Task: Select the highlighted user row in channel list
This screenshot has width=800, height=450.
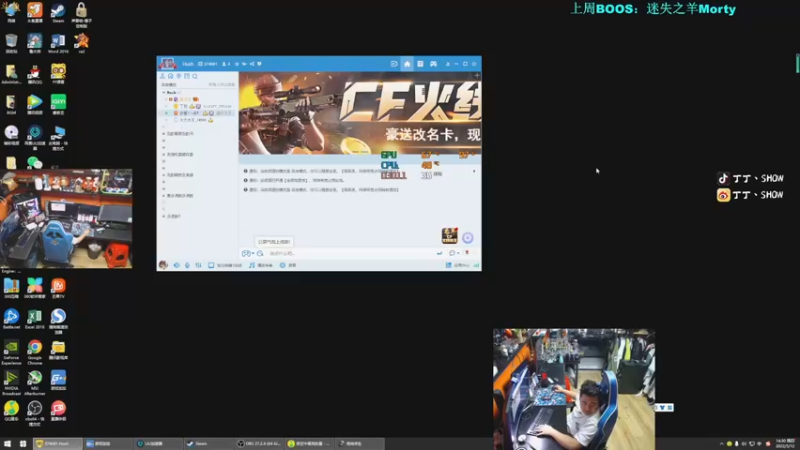Action: [x=198, y=113]
